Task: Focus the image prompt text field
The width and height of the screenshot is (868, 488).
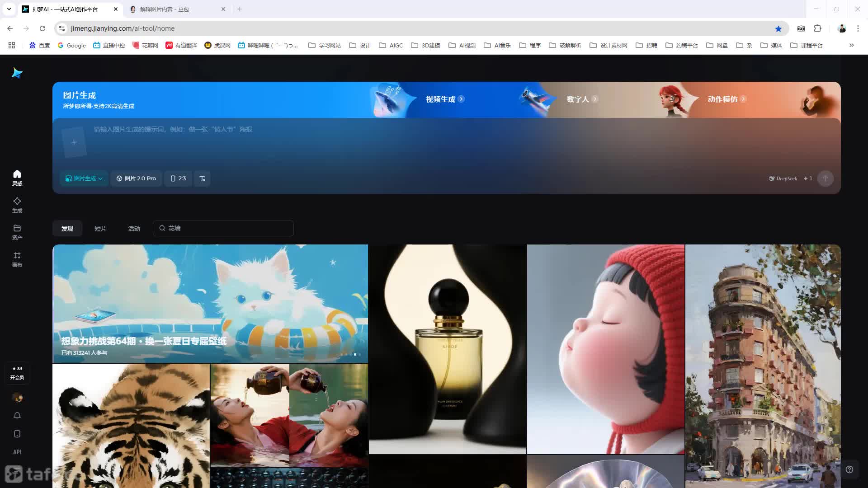Action: pos(461,142)
